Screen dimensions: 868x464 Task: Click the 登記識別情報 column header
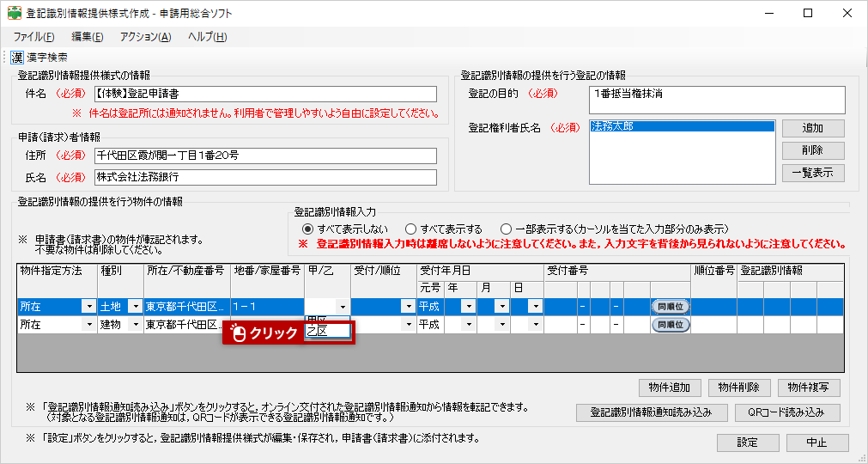(x=791, y=272)
